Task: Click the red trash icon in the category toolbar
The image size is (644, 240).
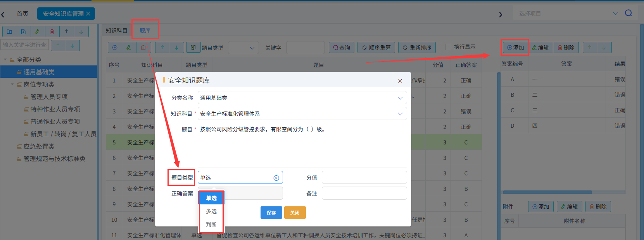Action: pyautogui.click(x=52, y=32)
